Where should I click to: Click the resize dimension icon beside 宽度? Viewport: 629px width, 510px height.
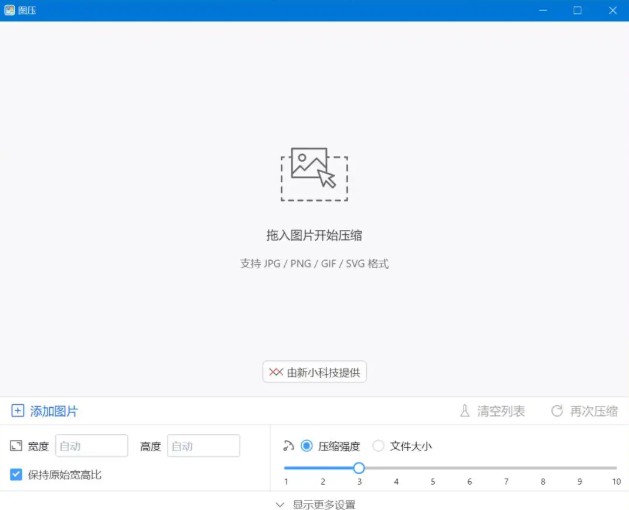click(x=16, y=446)
